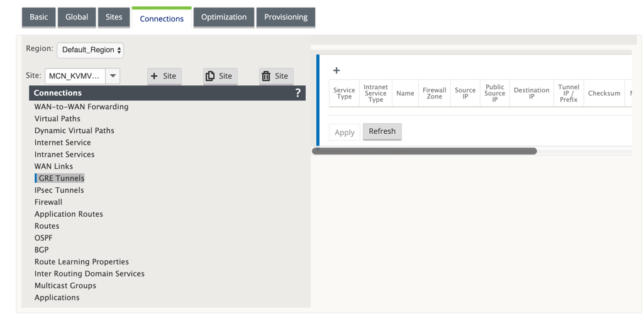Click the clone Site button
Screen dimensions: 644x316
tap(220, 76)
